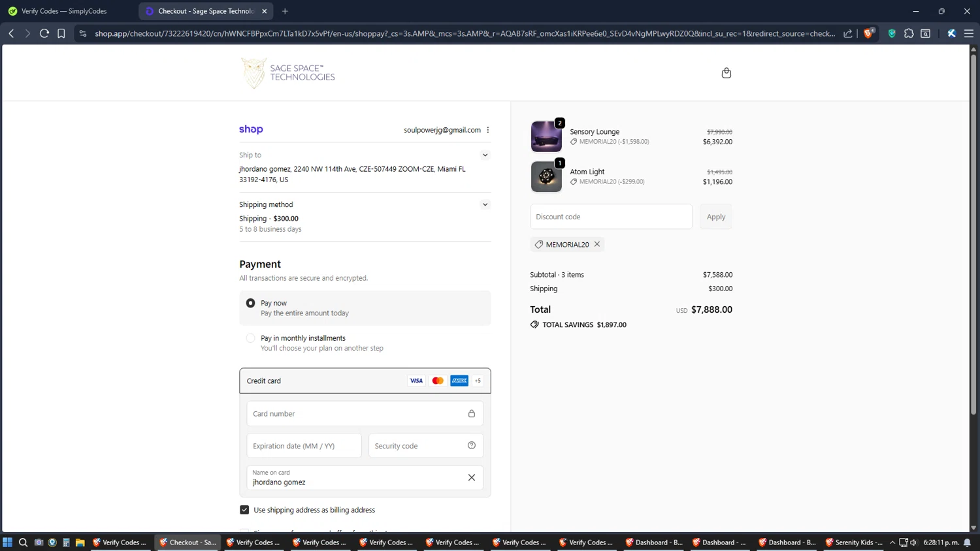Click the share icon in the address bar
Viewport: 980px width, 551px height.
click(848, 33)
